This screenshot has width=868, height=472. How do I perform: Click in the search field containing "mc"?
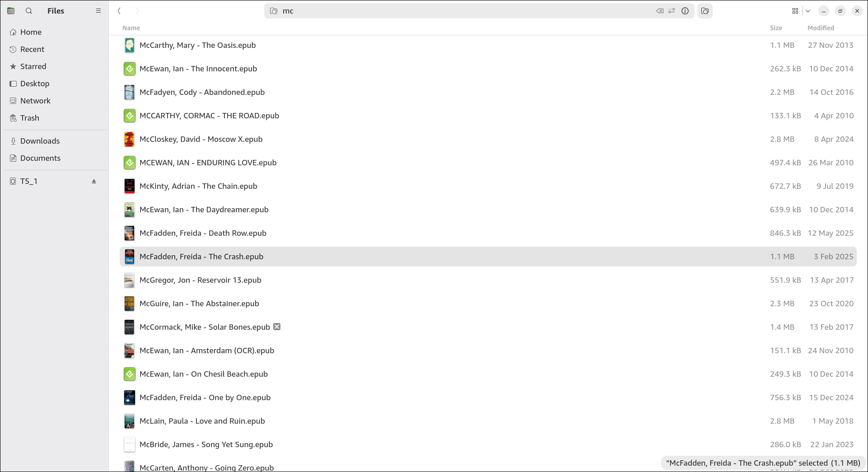452,11
